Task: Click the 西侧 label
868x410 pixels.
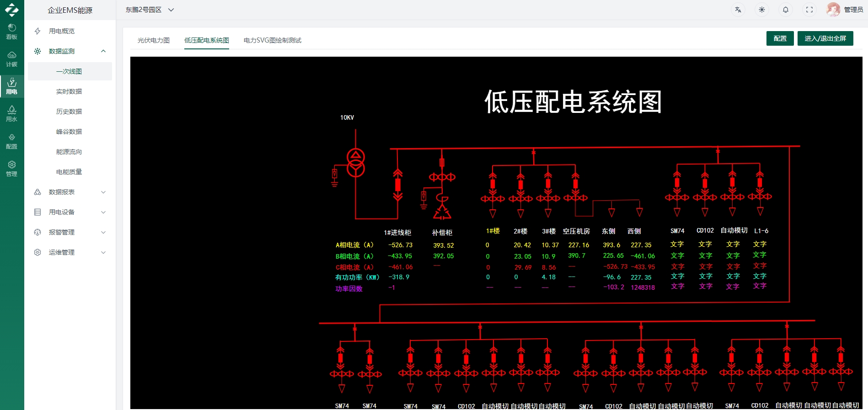Action: (x=634, y=231)
